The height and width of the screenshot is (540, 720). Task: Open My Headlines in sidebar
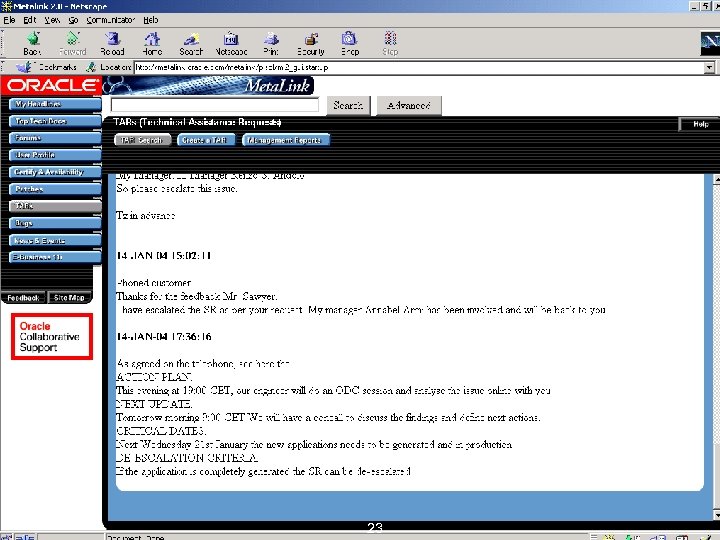[x=55, y=104]
